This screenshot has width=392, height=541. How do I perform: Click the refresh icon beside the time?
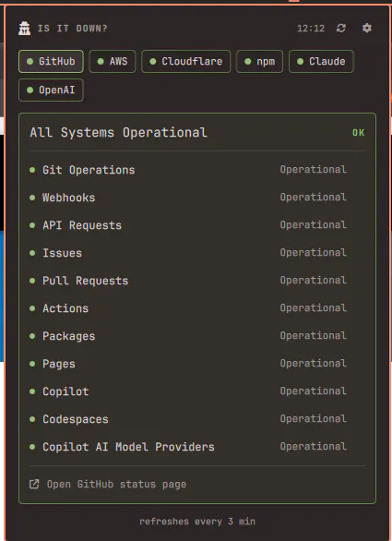pyautogui.click(x=340, y=28)
